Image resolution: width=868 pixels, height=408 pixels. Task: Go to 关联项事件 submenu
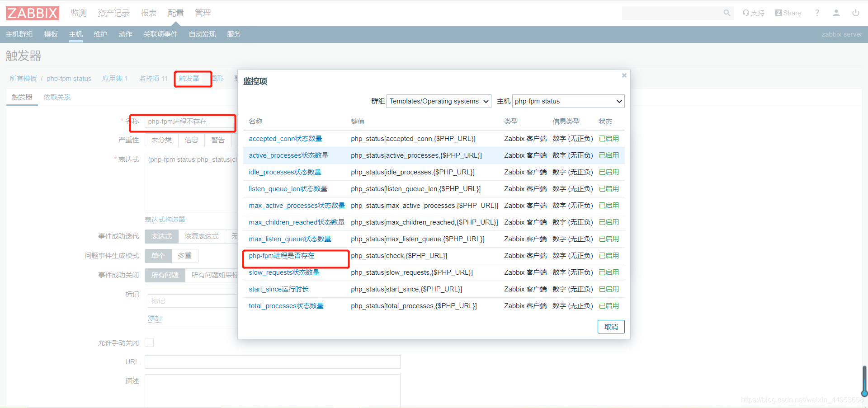click(x=160, y=34)
